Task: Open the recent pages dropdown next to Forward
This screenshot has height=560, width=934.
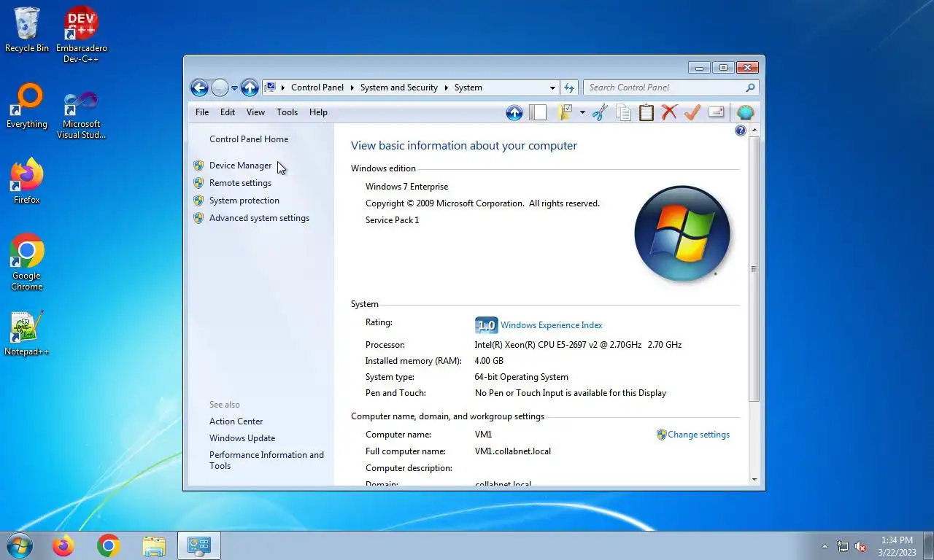Action: point(234,88)
